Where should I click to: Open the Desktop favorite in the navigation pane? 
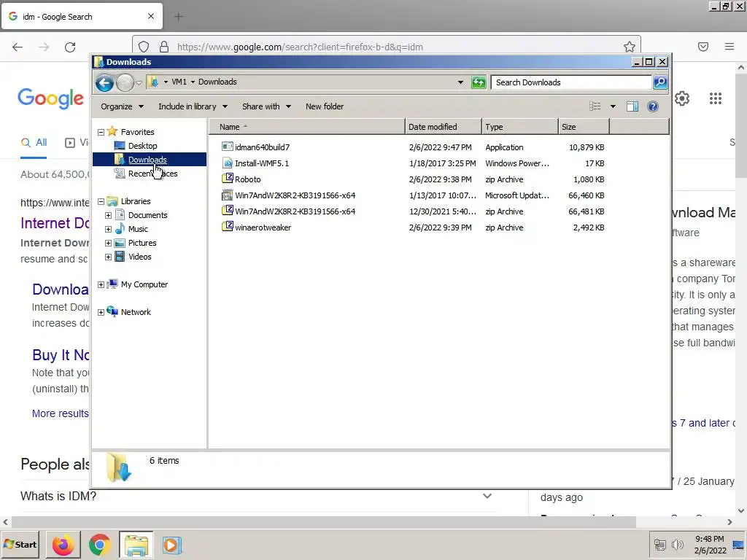(142, 146)
